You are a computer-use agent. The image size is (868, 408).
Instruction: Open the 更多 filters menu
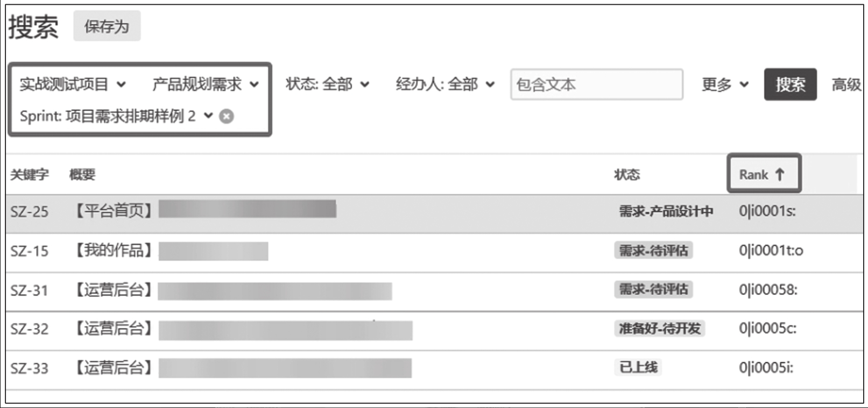point(725,84)
